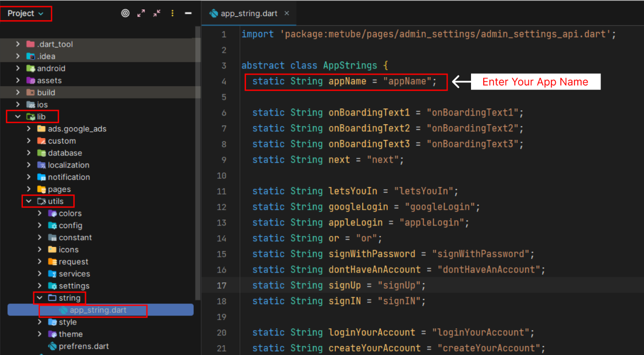The height and width of the screenshot is (355, 644).
Task: Open the Project view dropdown
Action: [x=26, y=13]
